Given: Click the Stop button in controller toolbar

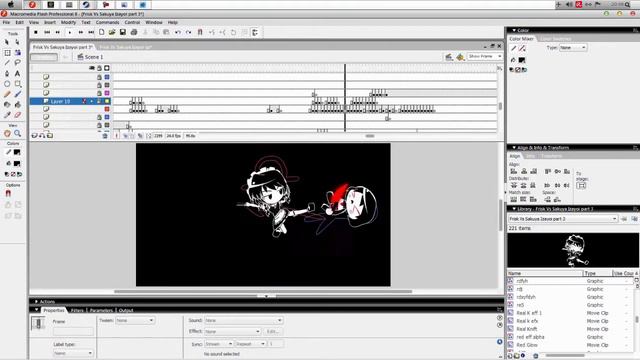Looking at the screenshot, I should point(36,32).
